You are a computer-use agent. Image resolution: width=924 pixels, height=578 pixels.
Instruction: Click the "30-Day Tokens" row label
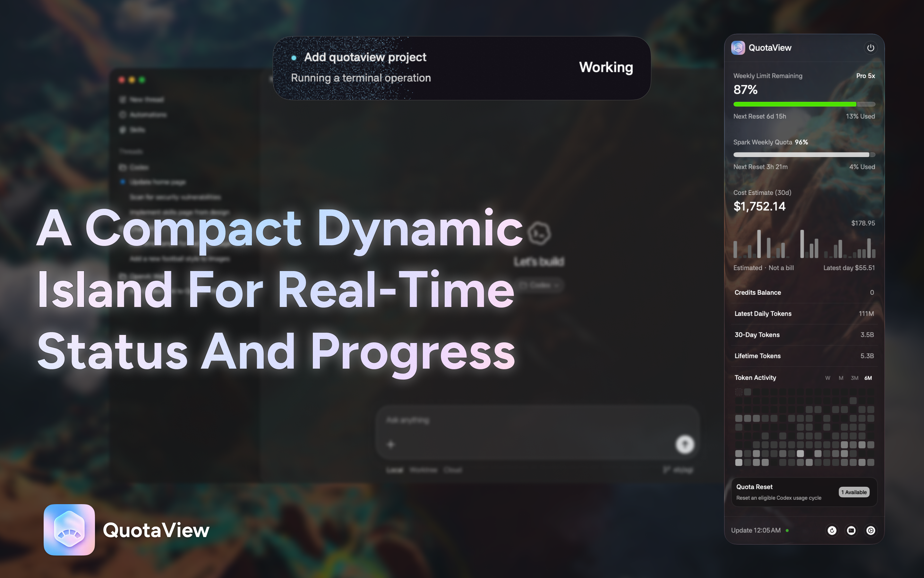757,335
